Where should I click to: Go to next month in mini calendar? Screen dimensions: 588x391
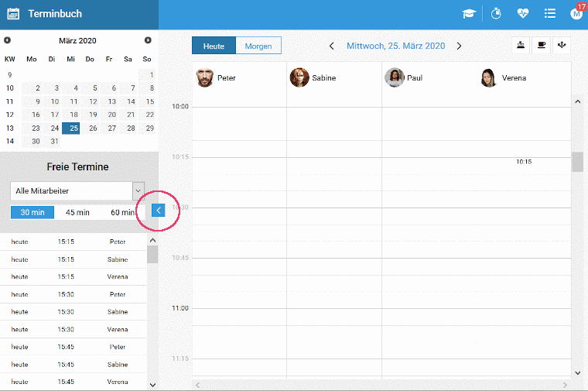click(148, 40)
